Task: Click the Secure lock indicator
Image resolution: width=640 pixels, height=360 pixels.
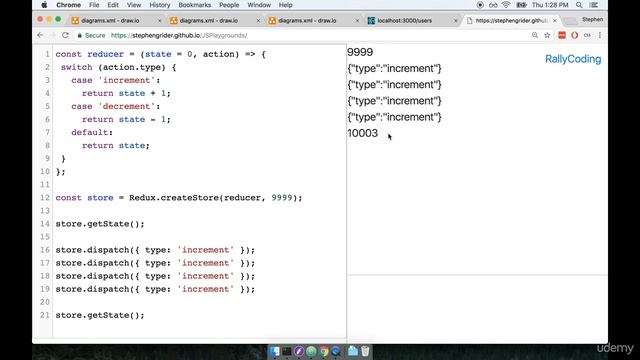Action: point(91,36)
